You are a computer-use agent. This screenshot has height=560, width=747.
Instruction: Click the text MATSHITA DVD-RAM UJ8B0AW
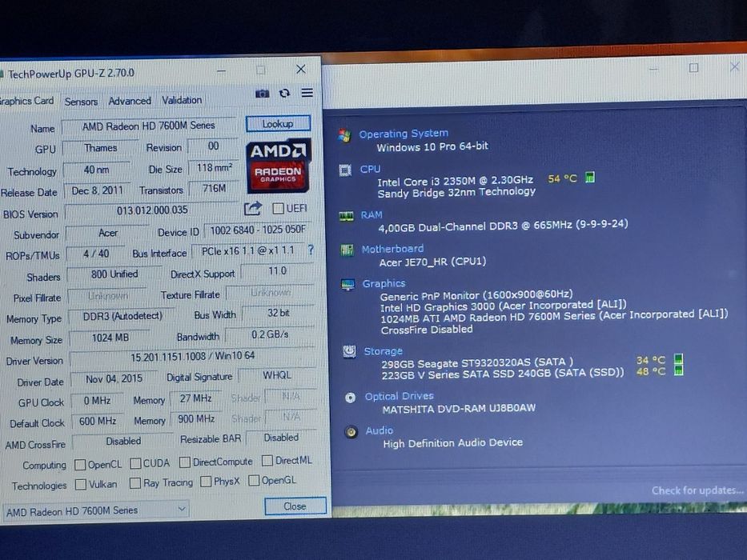coord(460,409)
